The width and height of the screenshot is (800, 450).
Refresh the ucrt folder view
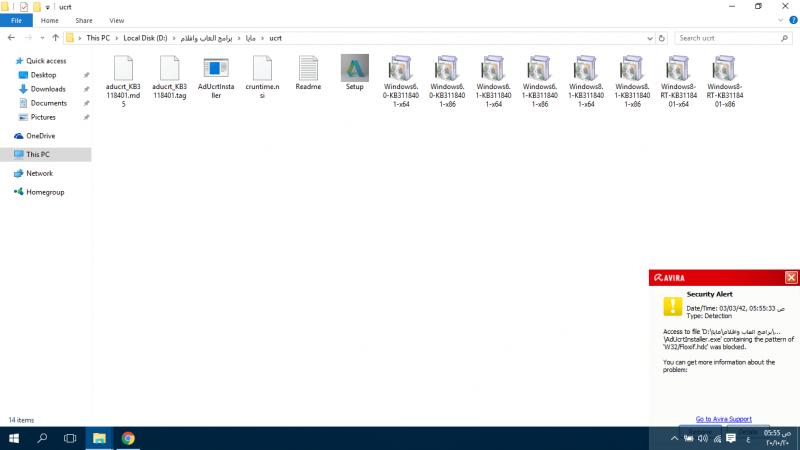662,38
